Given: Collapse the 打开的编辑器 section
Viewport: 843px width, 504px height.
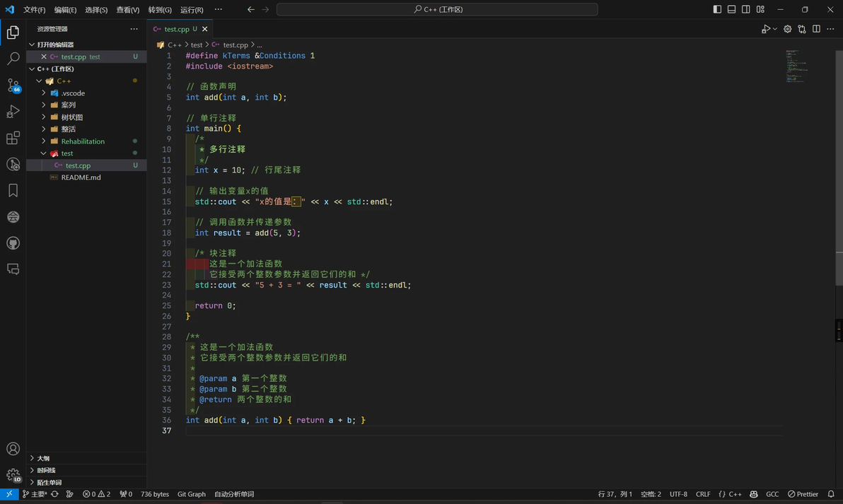Looking at the screenshot, I should [86, 45].
